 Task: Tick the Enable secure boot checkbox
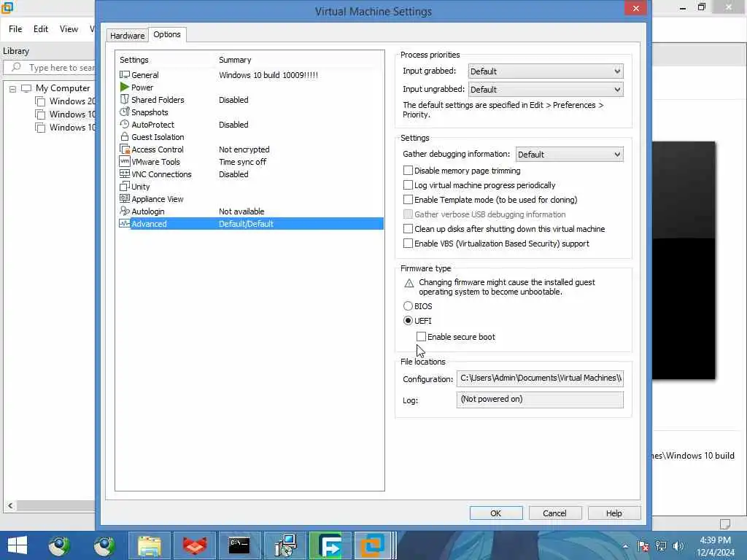click(x=421, y=337)
